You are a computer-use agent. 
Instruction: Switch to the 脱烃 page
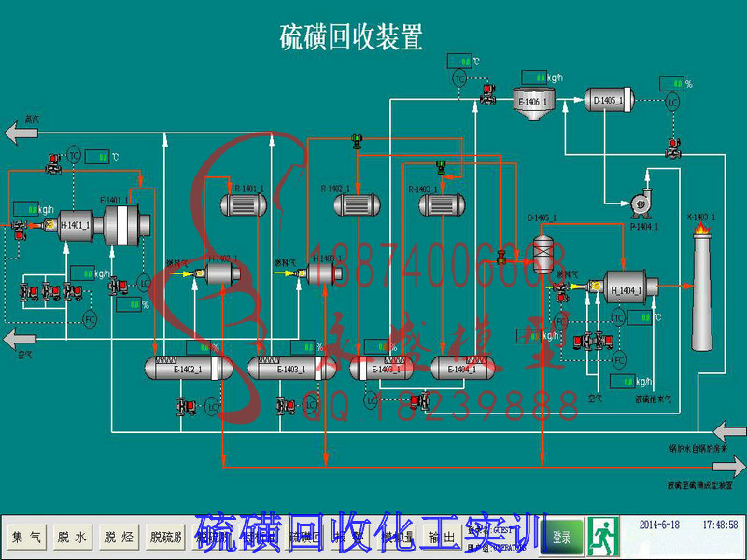119,538
